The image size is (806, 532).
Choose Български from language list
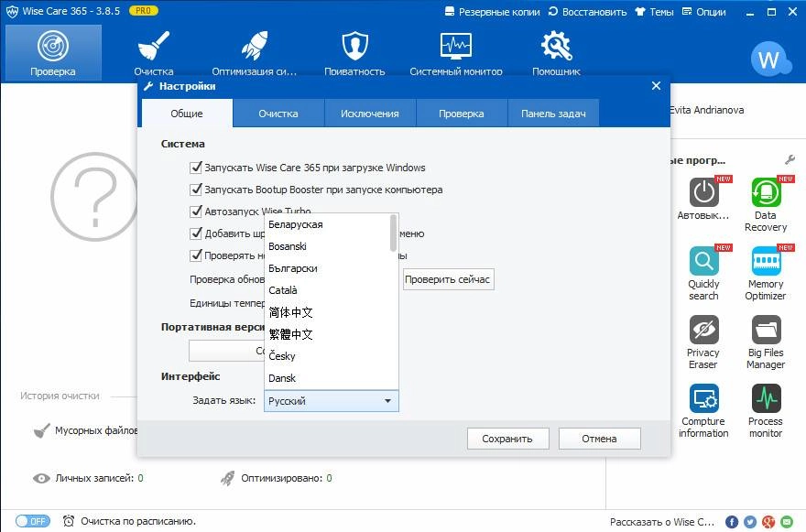328,269
